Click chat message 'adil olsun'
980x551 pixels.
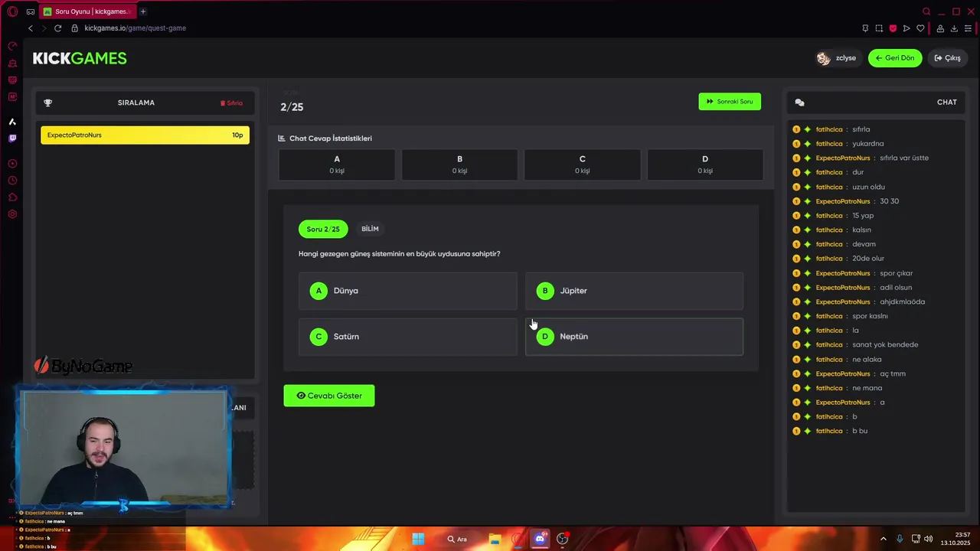point(896,288)
